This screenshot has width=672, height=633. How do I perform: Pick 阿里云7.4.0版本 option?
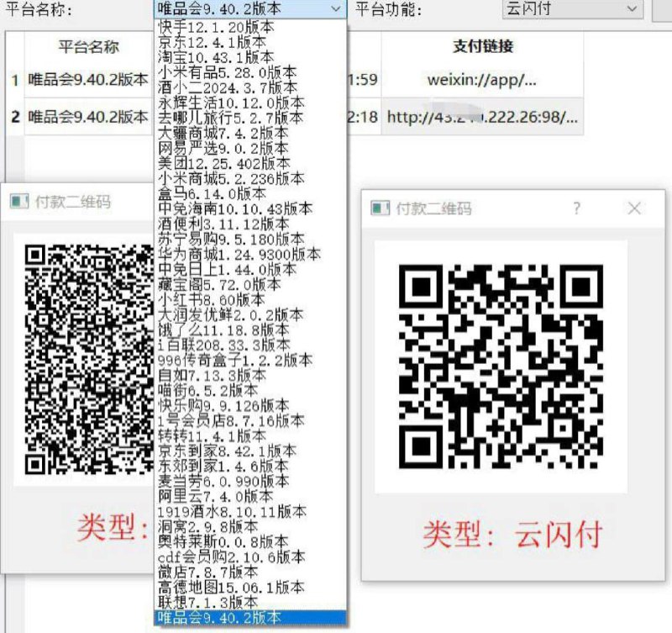(x=249, y=496)
